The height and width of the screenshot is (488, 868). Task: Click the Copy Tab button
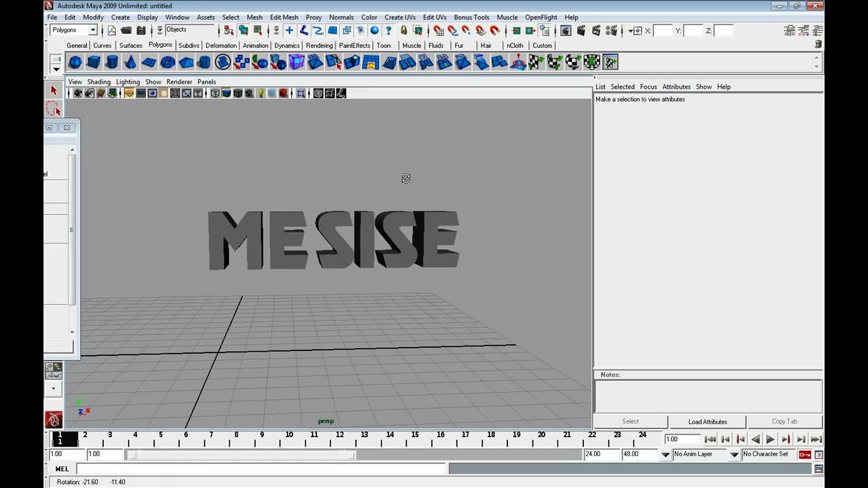point(785,422)
